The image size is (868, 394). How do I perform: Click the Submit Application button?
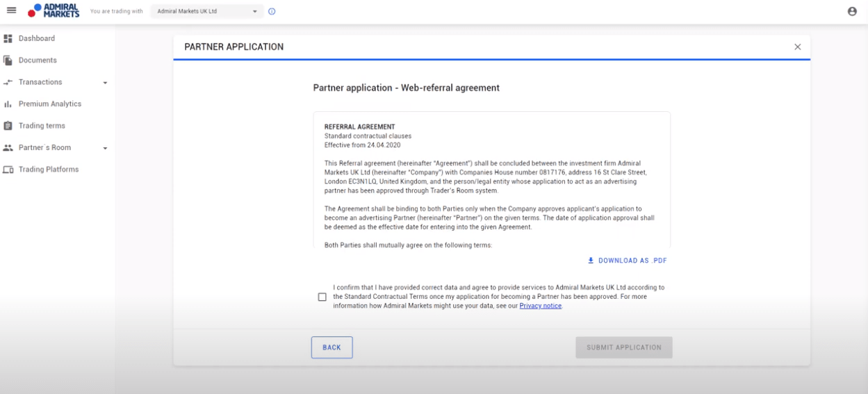624,347
